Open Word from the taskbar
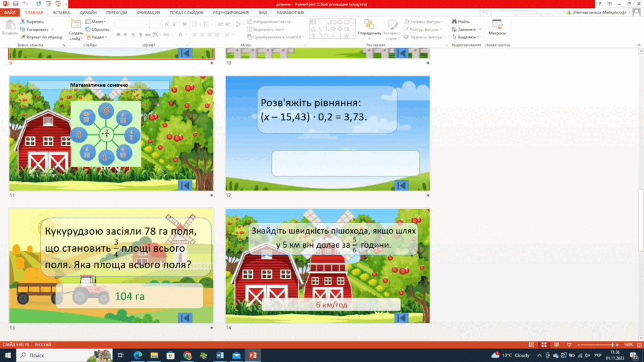 (x=220, y=355)
